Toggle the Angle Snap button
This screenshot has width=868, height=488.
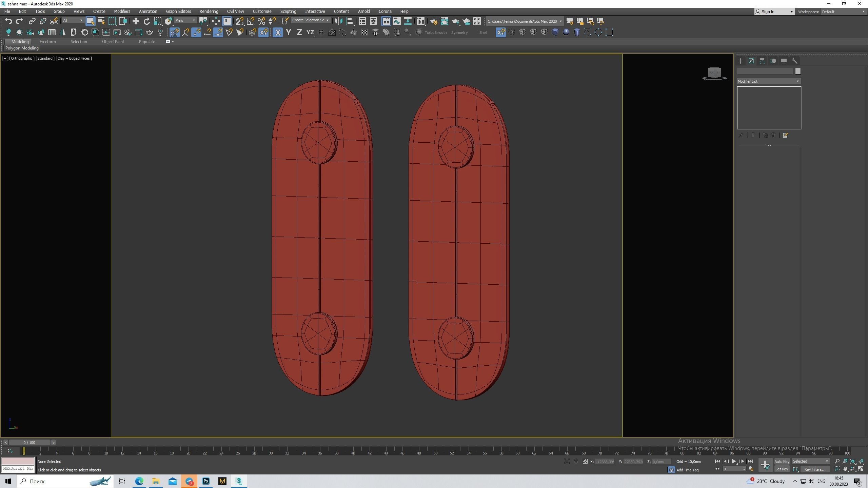pyautogui.click(x=250, y=21)
